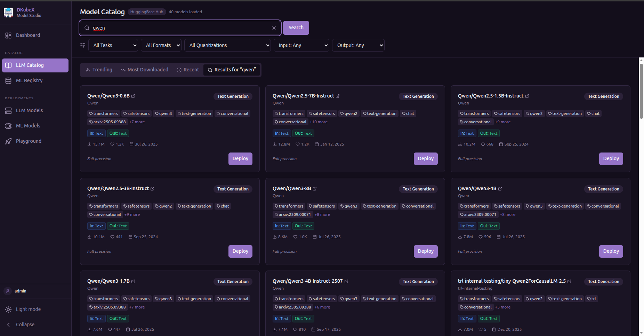Expand +8 more tags on Qwen3-8B card
The image size is (644, 336).
coord(322,214)
